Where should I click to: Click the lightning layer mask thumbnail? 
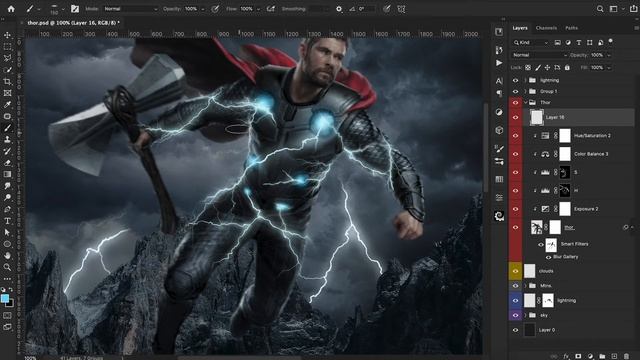[548, 300]
